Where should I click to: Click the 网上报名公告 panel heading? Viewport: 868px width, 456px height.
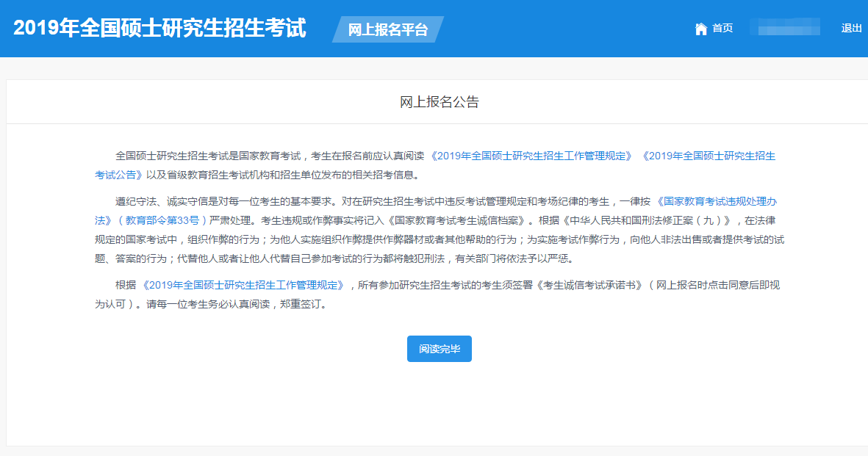pyautogui.click(x=439, y=102)
